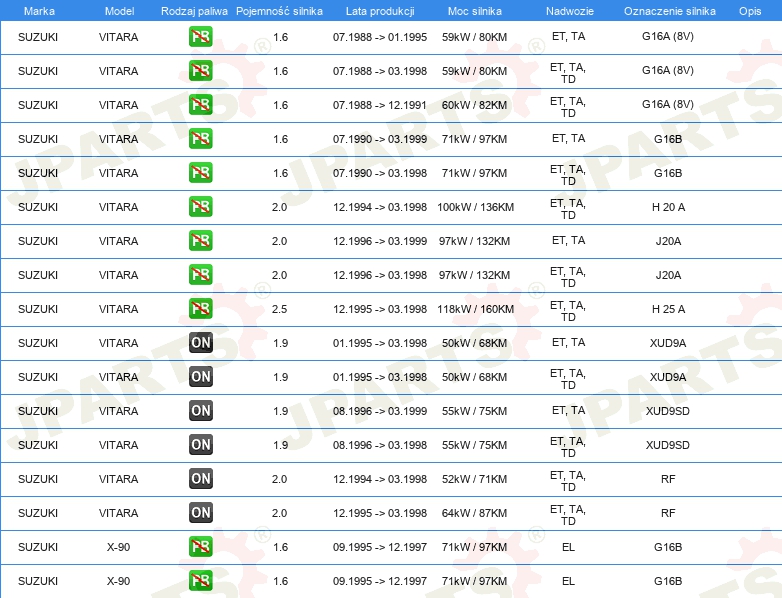The image size is (782, 598).
Task: Click the 64kW / 87KM power cell
Action: tap(474, 513)
